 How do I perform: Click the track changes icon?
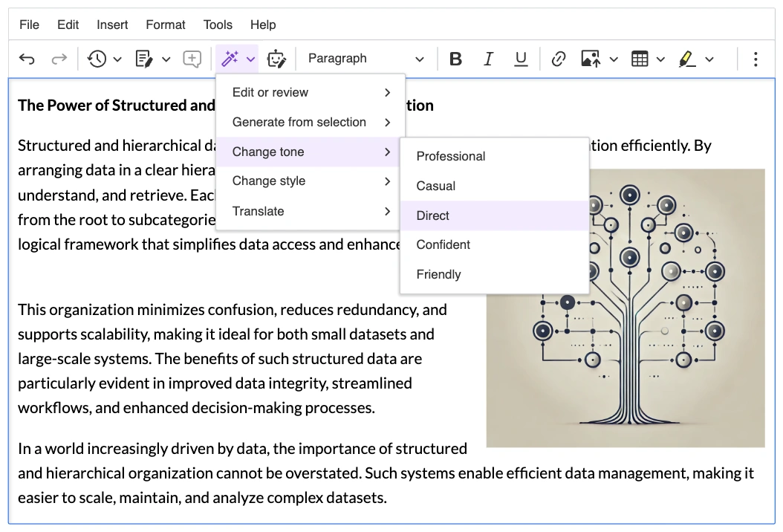pyautogui.click(x=144, y=59)
